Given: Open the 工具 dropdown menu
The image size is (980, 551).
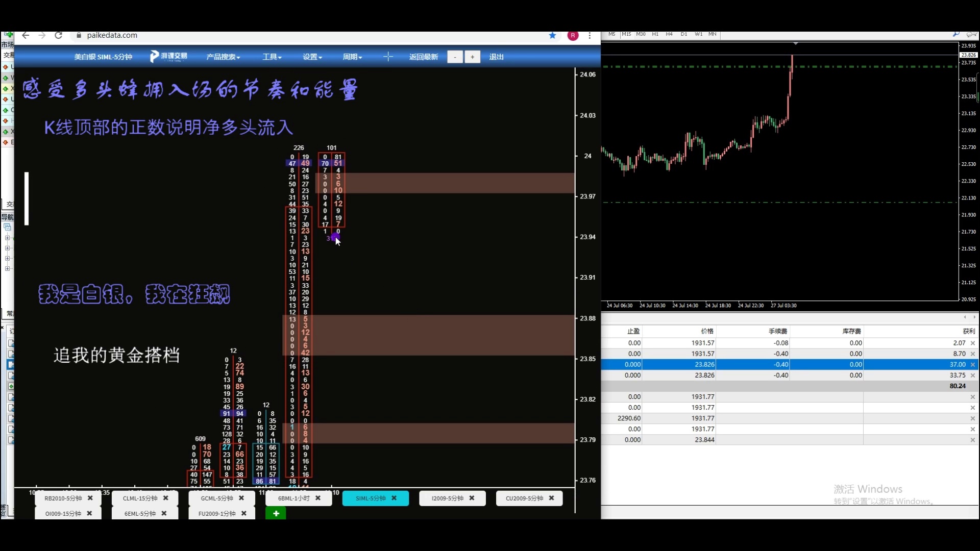Looking at the screenshot, I should (x=272, y=57).
